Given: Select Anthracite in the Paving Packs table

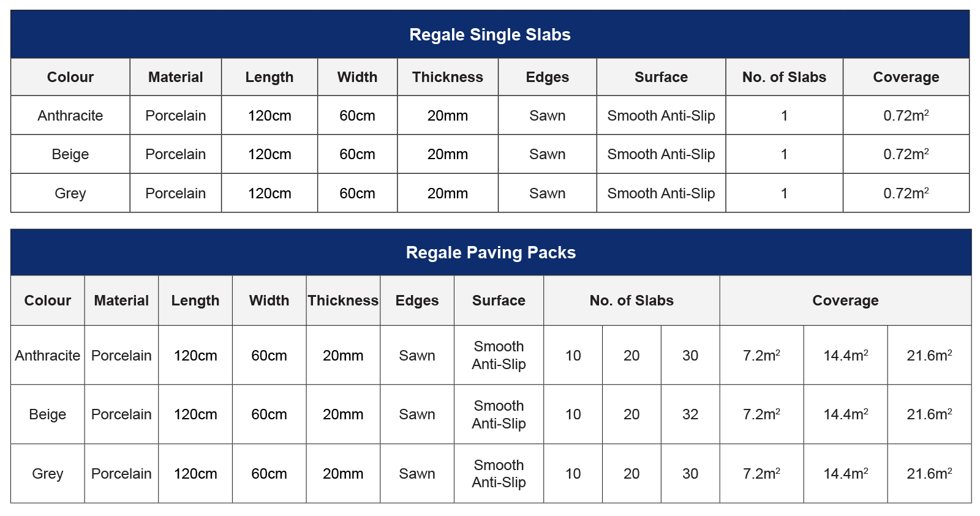Looking at the screenshot, I should 48,356.
